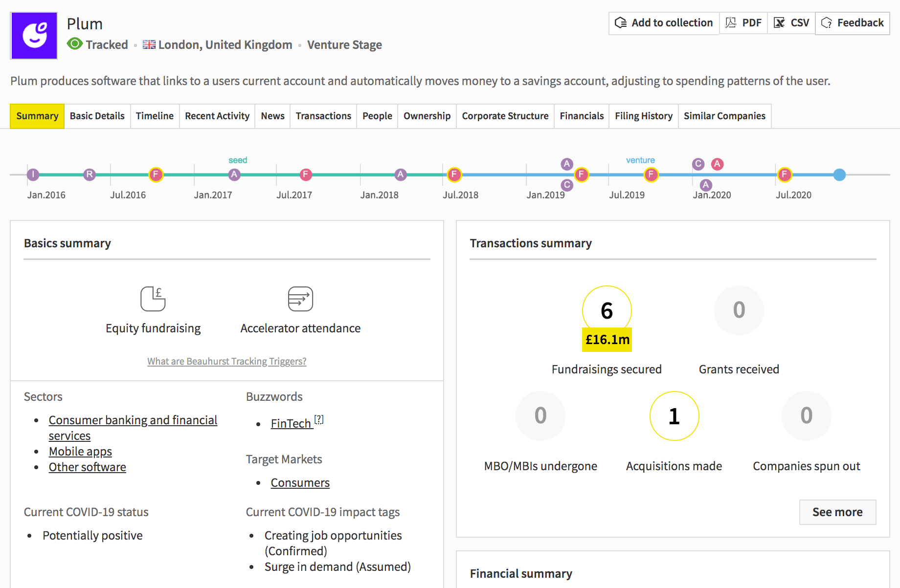The height and width of the screenshot is (588, 900).
Task: Click the 'Acquisitions made' label
Action: click(x=674, y=466)
